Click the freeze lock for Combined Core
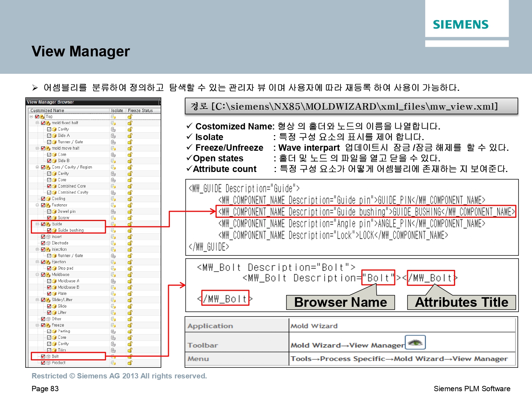This screenshot has height=399, width=532. click(130, 186)
